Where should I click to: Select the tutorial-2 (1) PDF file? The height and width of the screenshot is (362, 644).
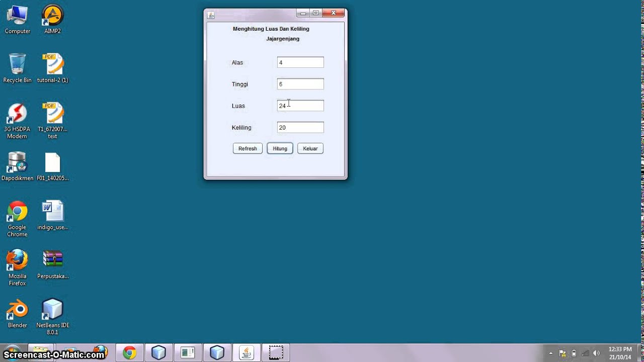click(x=52, y=68)
